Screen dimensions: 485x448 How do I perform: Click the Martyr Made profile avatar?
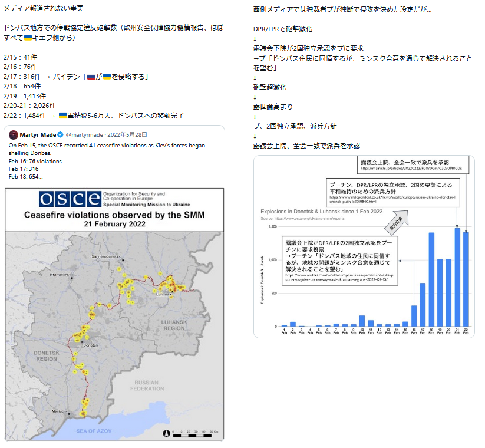tap(13, 135)
